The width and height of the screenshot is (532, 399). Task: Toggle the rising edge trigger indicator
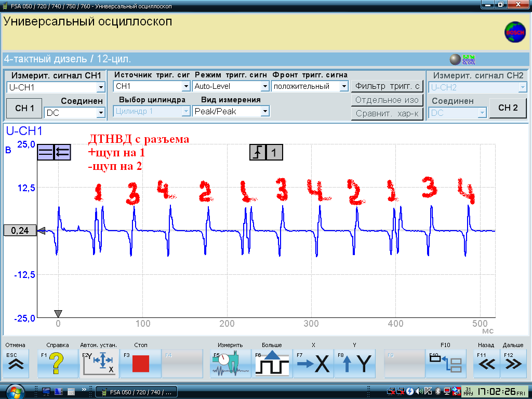(x=258, y=152)
